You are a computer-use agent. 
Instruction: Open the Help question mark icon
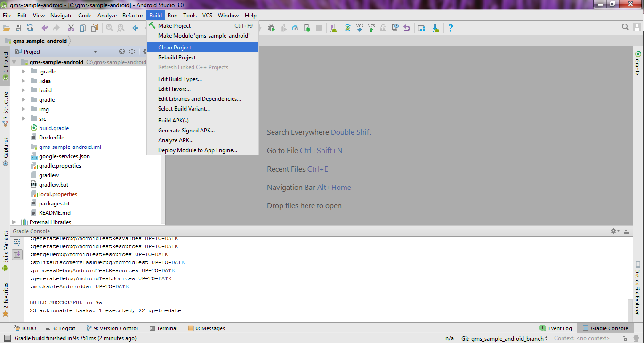(x=451, y=28)
